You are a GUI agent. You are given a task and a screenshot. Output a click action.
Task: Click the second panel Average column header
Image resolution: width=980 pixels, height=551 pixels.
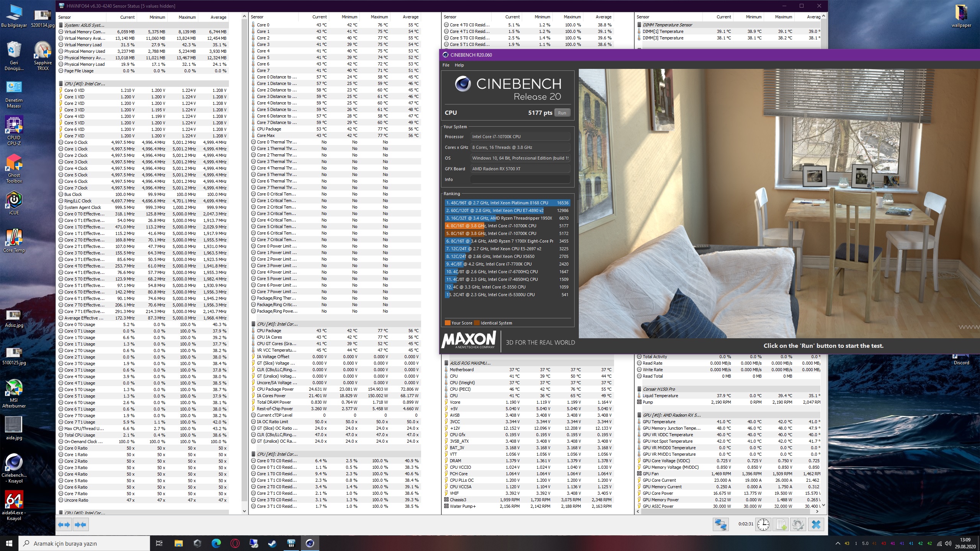pos(406,17)
